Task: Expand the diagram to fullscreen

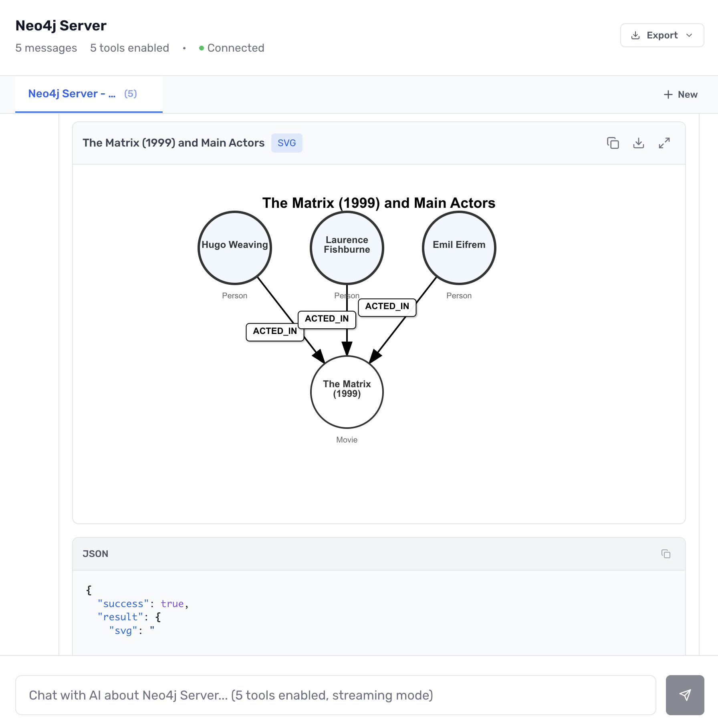Action: pos(664,143)
